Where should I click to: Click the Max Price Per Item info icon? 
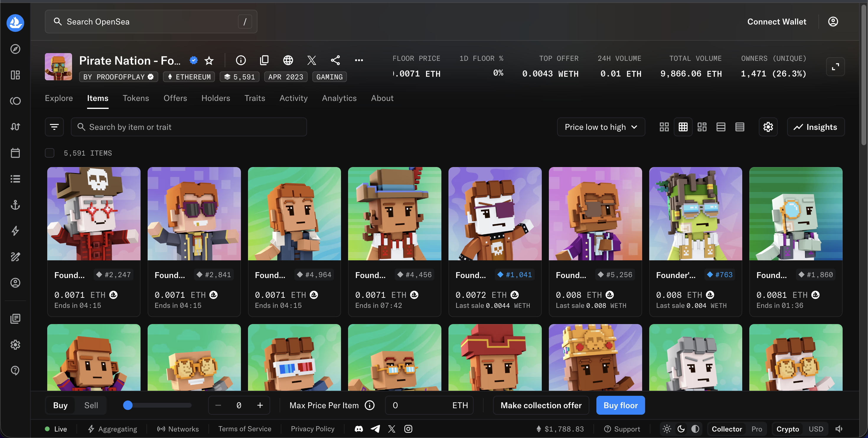(x=370, y=405)
